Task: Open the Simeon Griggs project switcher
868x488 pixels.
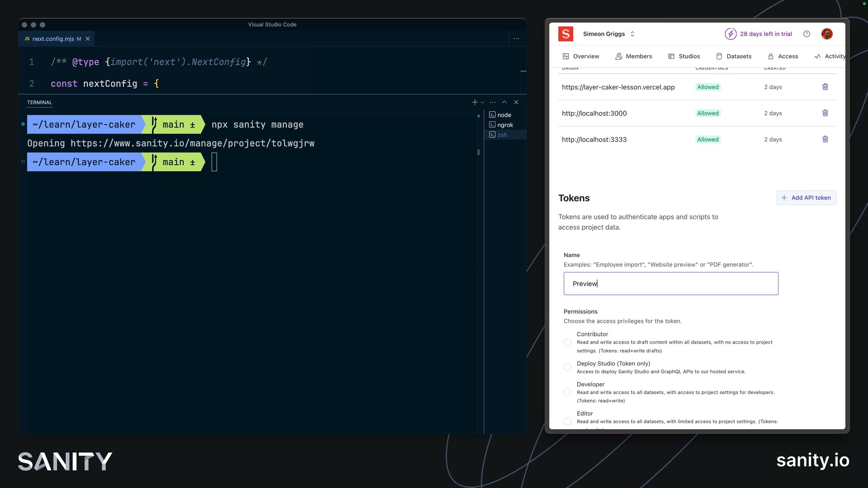Action: [x=609, y=34]
